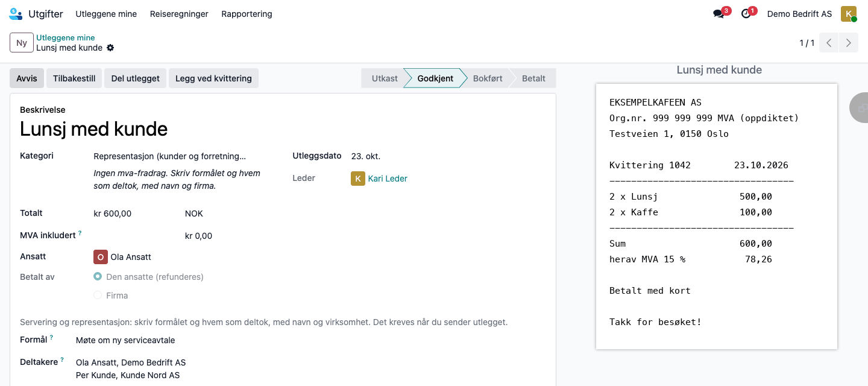Image resolution: width=868 pixels, height=386 pixels.
Task: Open the chat messages icon
Action: point(719,14)
